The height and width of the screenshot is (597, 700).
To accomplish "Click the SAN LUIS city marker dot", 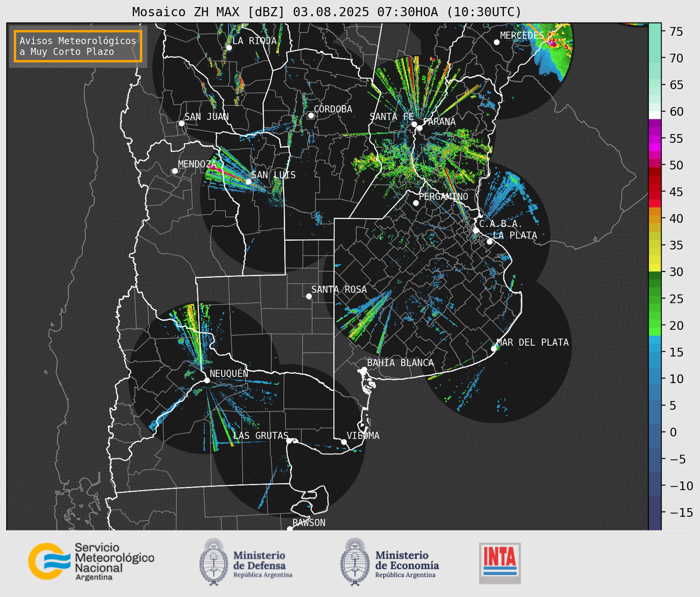I will coord(249,181).
